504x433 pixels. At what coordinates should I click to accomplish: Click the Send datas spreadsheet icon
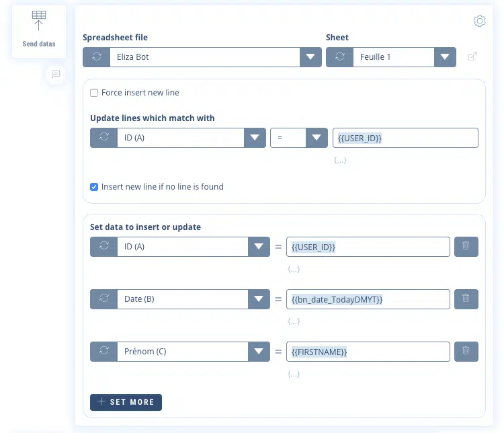39,21
